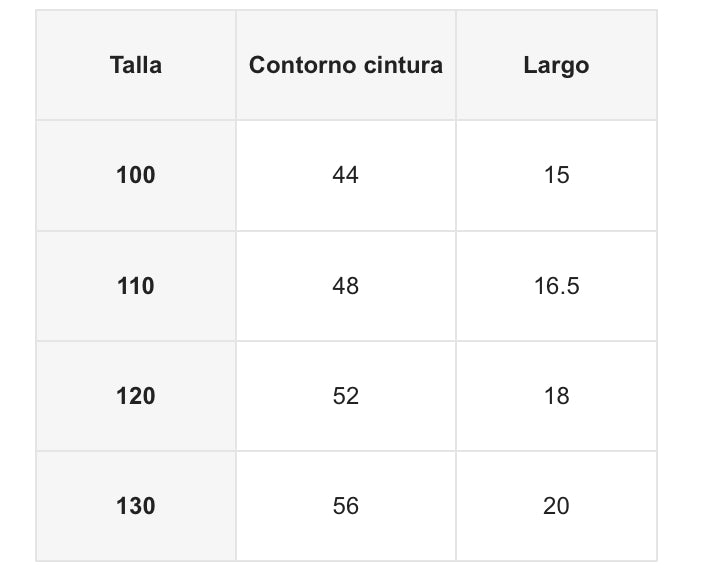
Task: Click the length value 20
Action: point(556,506)
